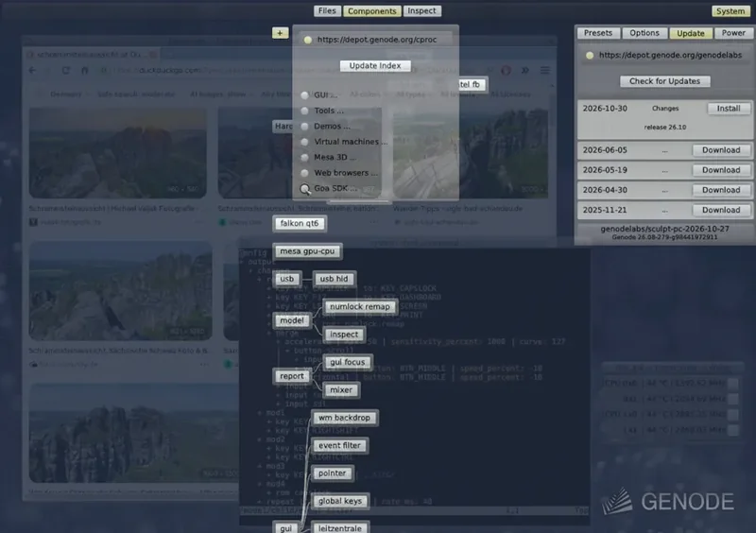
Task: Open the Presets tab in system panel
Action: tap(598, 33)
